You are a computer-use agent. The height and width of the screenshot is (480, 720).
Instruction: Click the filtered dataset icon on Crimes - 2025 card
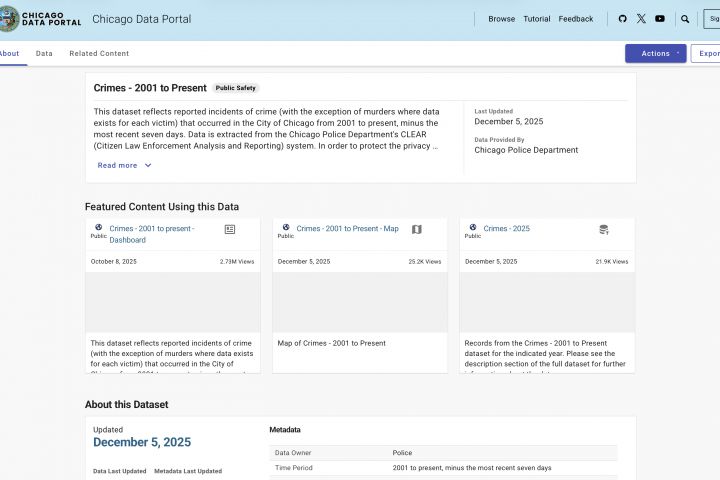604,230
